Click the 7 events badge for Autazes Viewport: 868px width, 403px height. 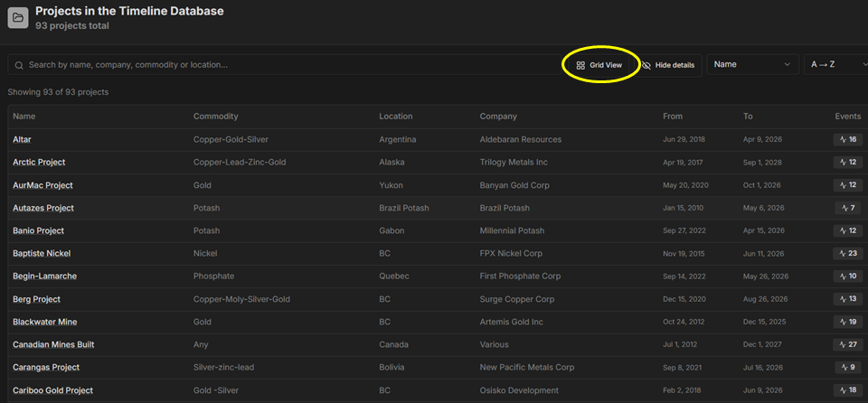[848, 208]
